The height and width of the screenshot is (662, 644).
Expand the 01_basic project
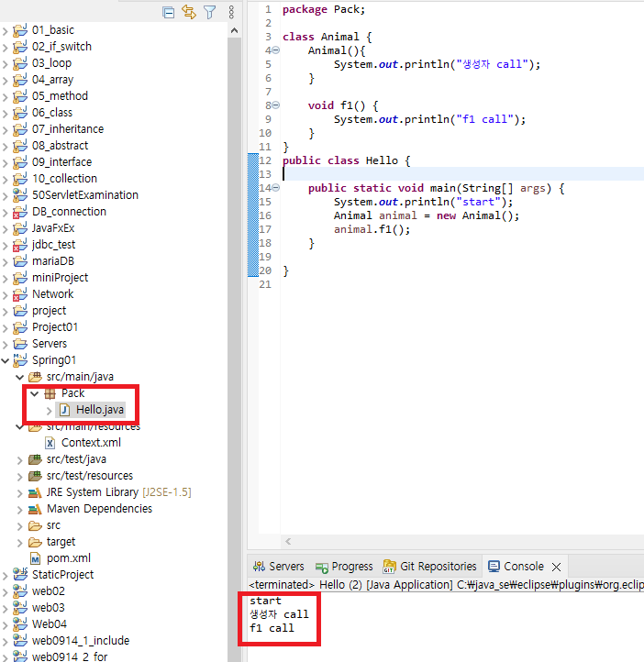[6, 31]
